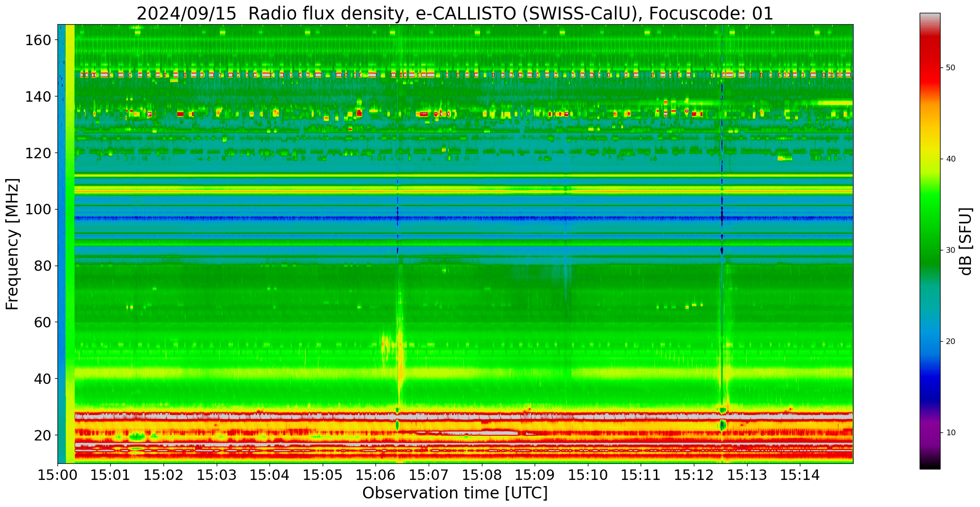Click the 15:12 time tick label

click(x=694, y=475)
